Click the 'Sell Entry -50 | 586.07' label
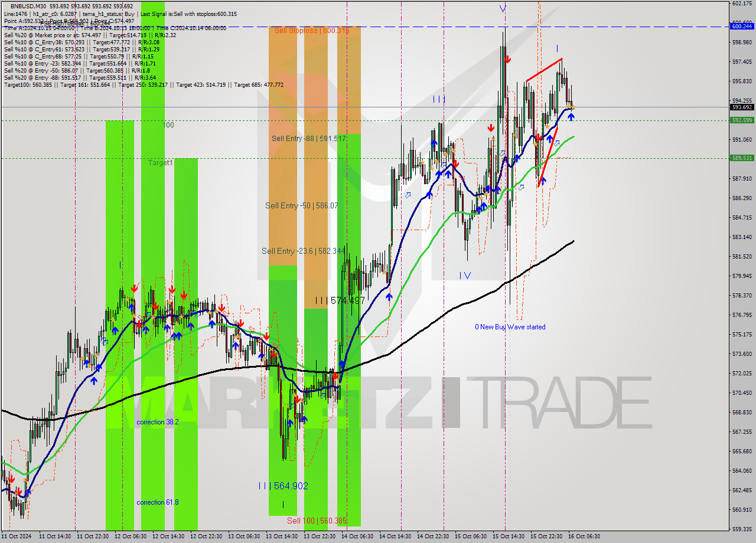Image resolution: width=756 pixels, height=543 pixels. [x=302, y=205]
